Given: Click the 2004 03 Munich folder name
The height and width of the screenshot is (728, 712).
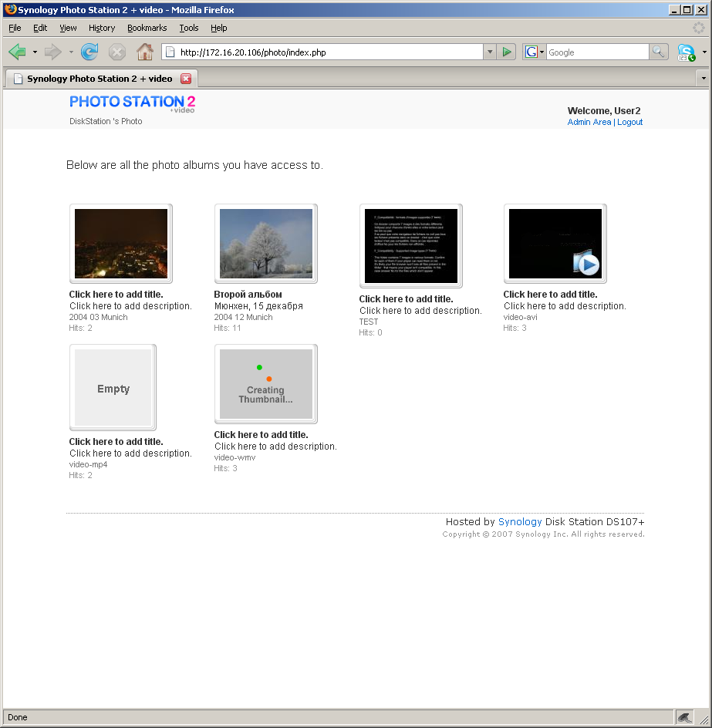Looking at the screenshot, I should (x=98, y=317).
